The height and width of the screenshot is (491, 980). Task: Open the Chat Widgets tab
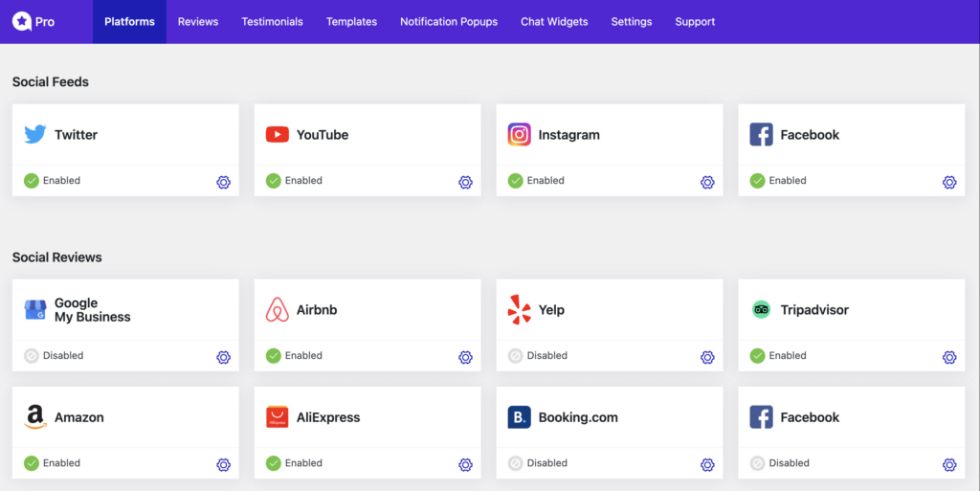click(x=554, y=22)
